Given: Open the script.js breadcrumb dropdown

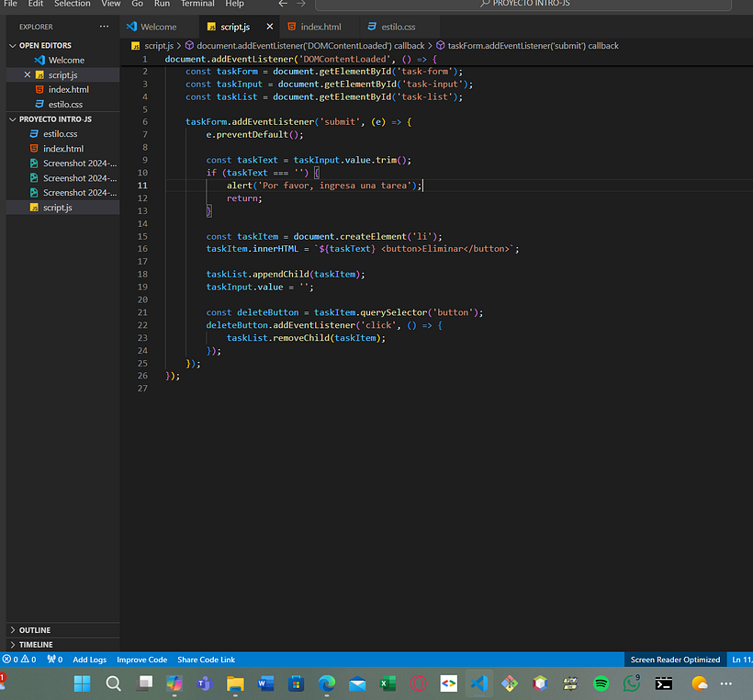Looking at the screenshot, I should [152, 46].
